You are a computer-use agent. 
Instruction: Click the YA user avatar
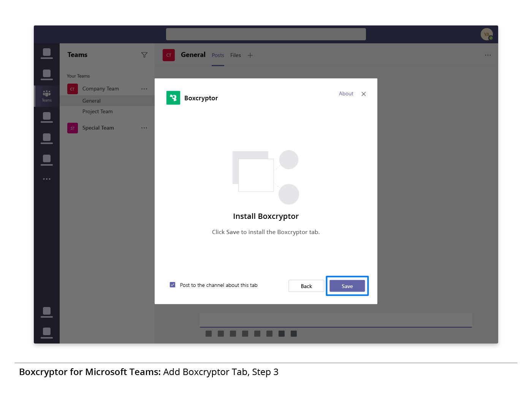[x=487, y=34]
